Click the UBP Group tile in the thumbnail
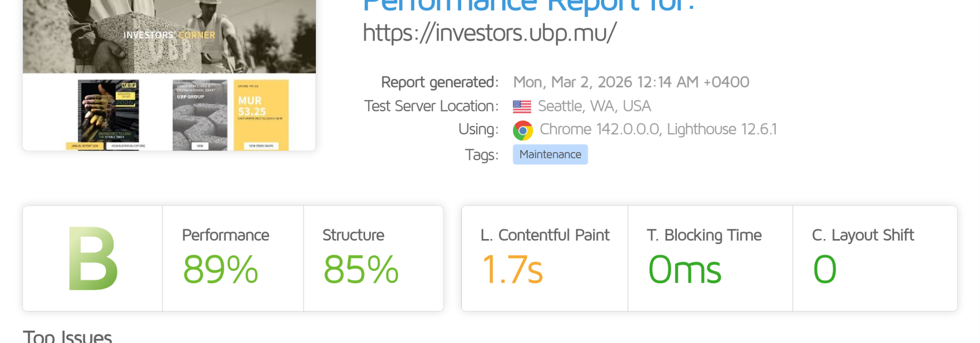The height and width of the screenshot is (343, 980). [200, 114]
